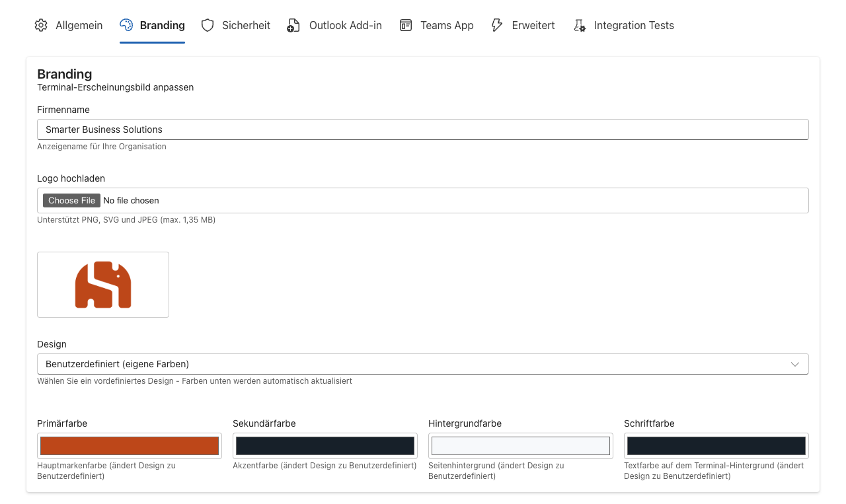Click the Firmenname input field
The height and width of the screenshot is (504, 846).
[423, 129]
